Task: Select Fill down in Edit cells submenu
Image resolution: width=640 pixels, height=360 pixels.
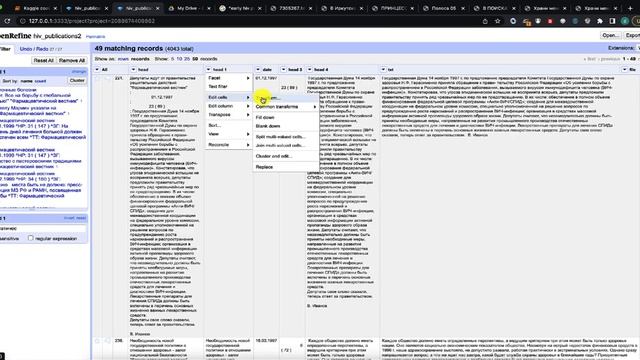Action: click(286, 118)
